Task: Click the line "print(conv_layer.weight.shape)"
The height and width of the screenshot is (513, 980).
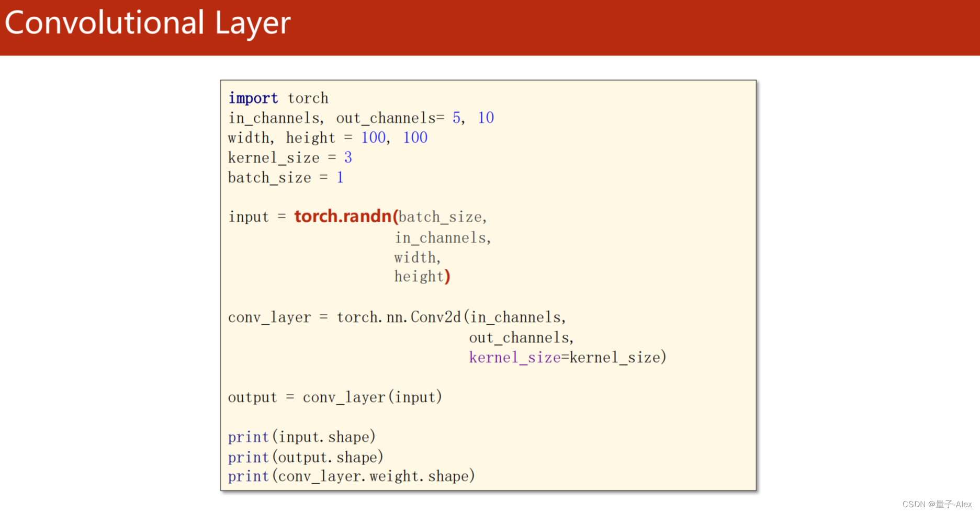Action: pos(352,476)
